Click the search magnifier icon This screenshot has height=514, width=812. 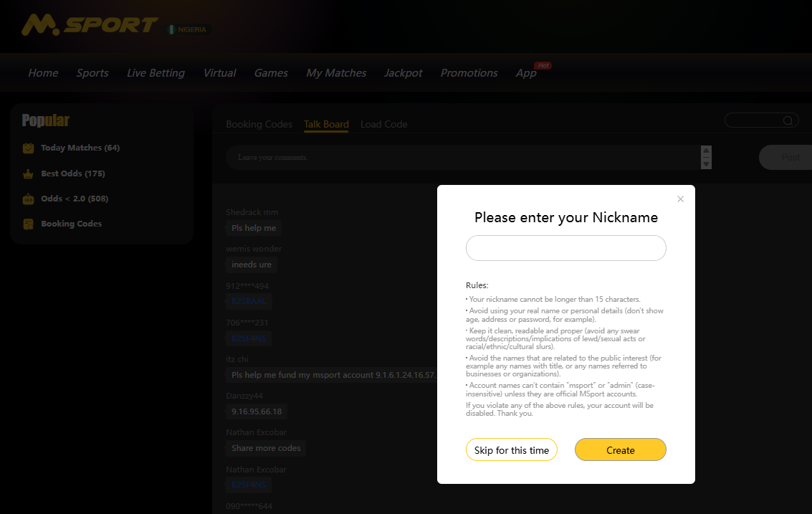click(788, 120)
